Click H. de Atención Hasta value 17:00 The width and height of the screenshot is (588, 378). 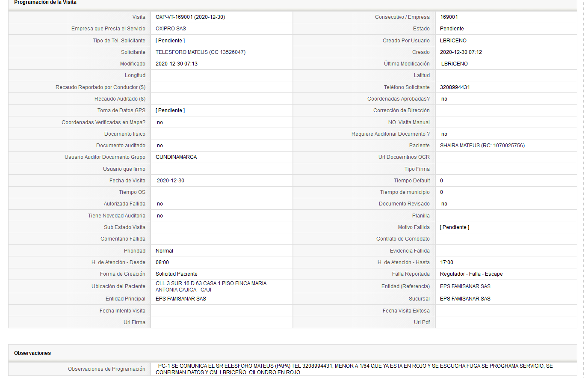click(x=447, y=262)
